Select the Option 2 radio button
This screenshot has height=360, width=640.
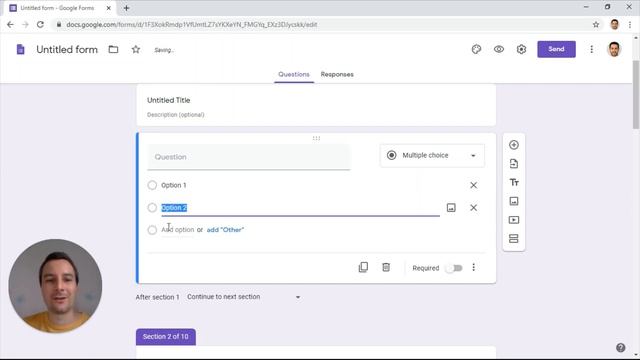coord(152,208)
